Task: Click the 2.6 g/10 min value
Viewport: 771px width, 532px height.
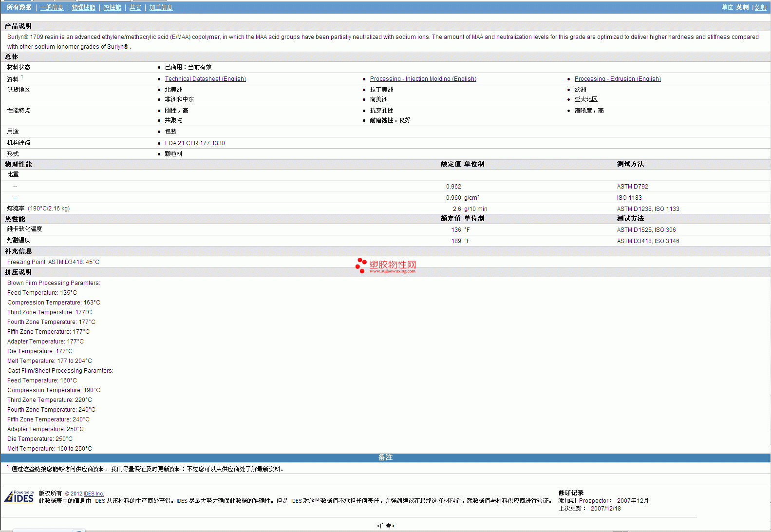Action: tap(470, 209)
